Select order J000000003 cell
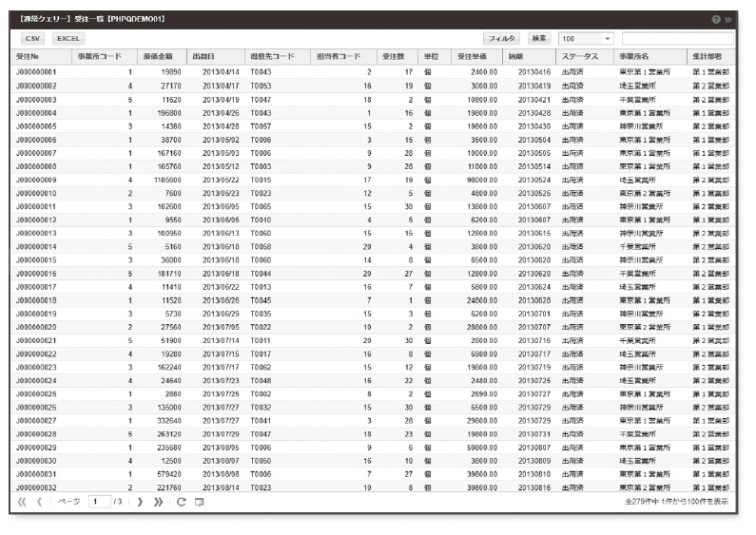756x535 pixels. 36,100
